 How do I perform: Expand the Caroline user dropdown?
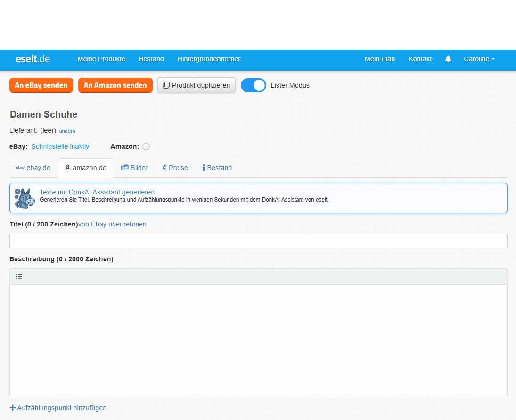tap(479, 59)
